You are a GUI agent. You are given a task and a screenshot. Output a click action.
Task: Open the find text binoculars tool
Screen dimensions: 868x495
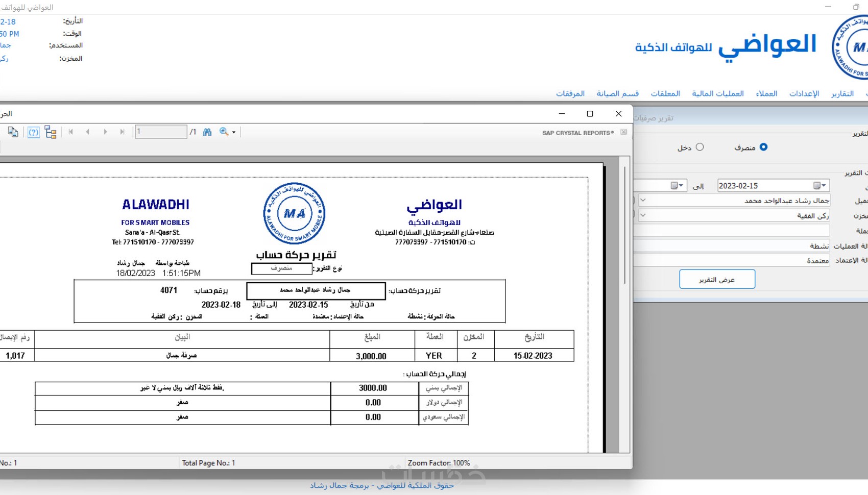pos(207,132)
